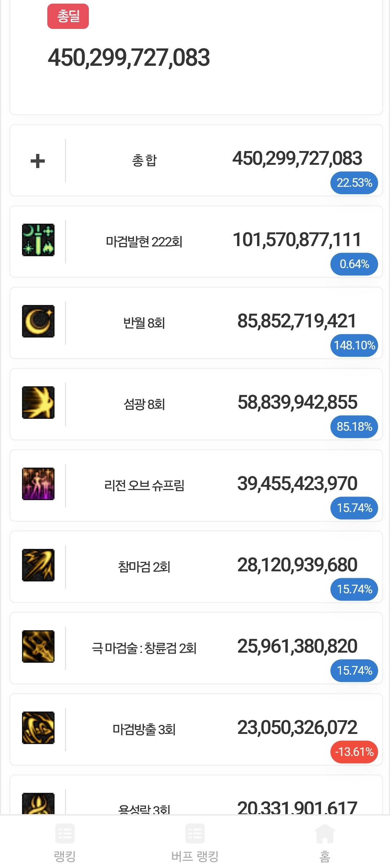Click the 22.53% badge on 총합
The height and width of the screenshot is (868, 390).
[x=354, y=183]
